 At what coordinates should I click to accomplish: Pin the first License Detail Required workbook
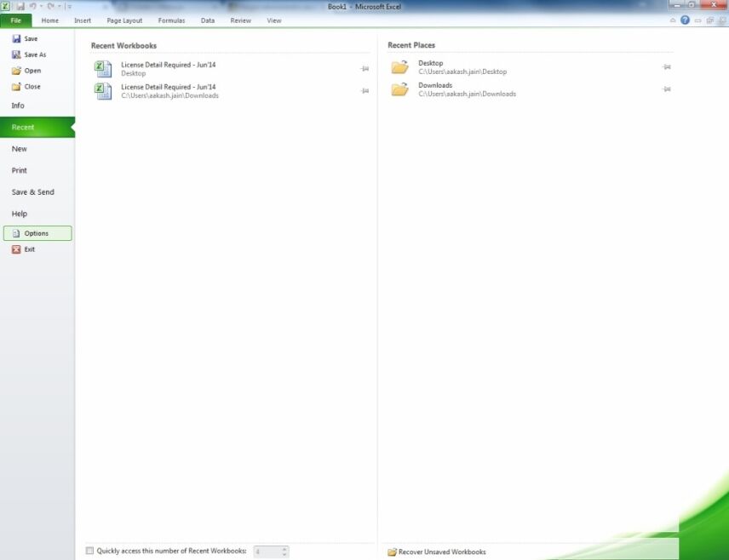pos(365,67)
